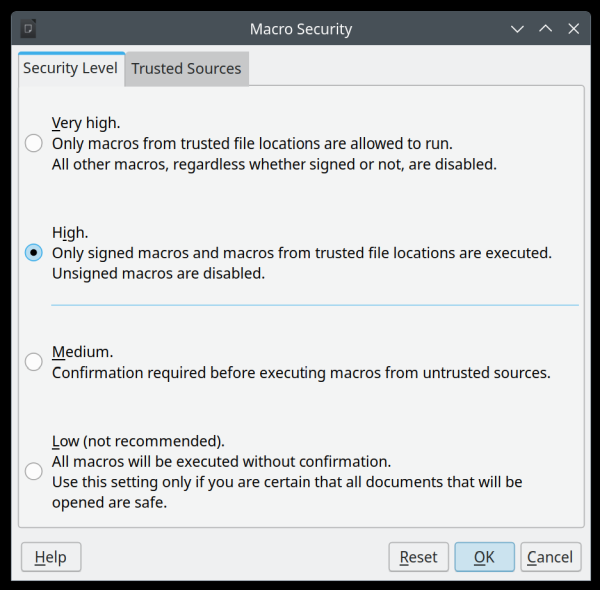This screenshot has height=590, width=600.
Task: Confirm with the OK button
Action: coord(484,557)
